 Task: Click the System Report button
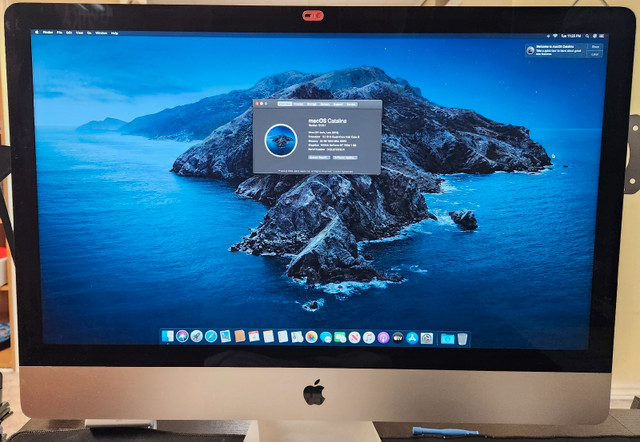pyautogui.click(x=319, y=158)
